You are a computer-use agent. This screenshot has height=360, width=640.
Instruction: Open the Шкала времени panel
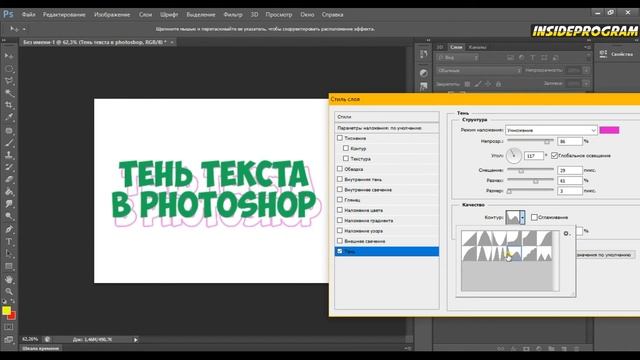coord(40,349)
